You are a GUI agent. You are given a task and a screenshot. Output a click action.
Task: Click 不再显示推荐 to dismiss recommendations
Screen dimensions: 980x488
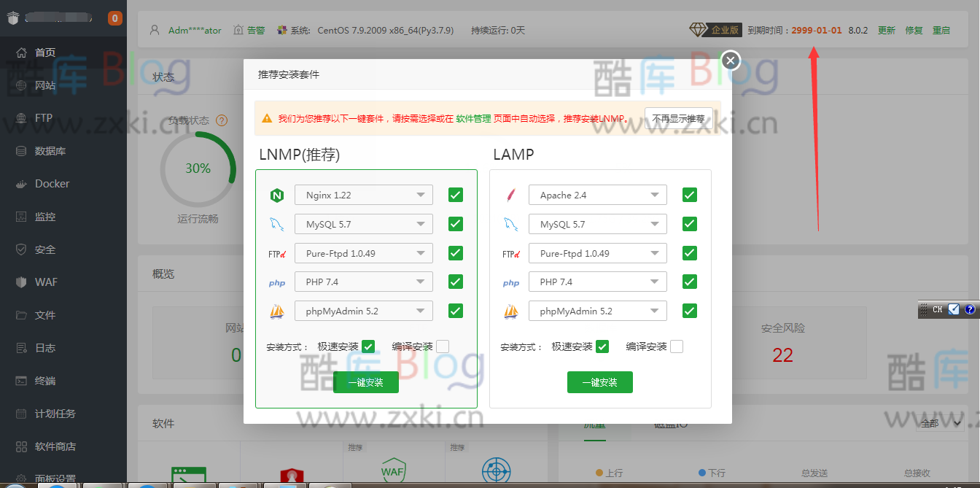point(677,117)
